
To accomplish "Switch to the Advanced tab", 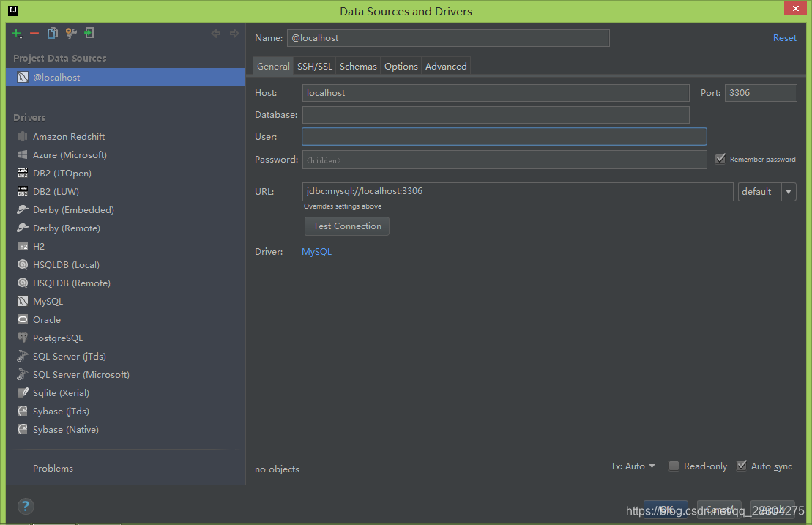I will point(446,67).
